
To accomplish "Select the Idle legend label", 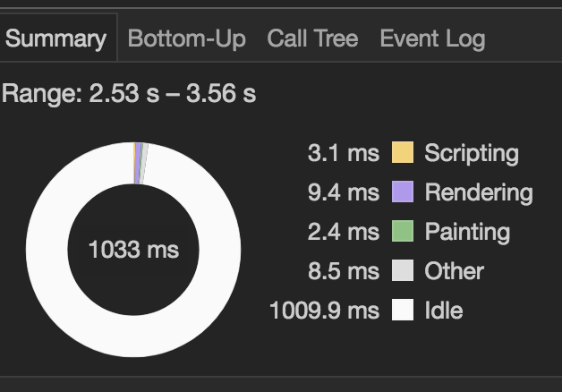I will [x=444, y=310].
